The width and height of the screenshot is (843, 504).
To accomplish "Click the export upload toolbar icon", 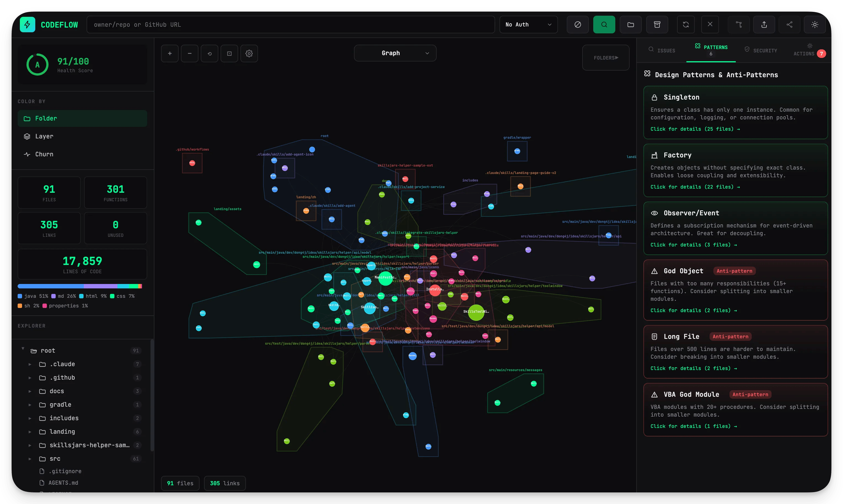I will click(x=764, y=25).
